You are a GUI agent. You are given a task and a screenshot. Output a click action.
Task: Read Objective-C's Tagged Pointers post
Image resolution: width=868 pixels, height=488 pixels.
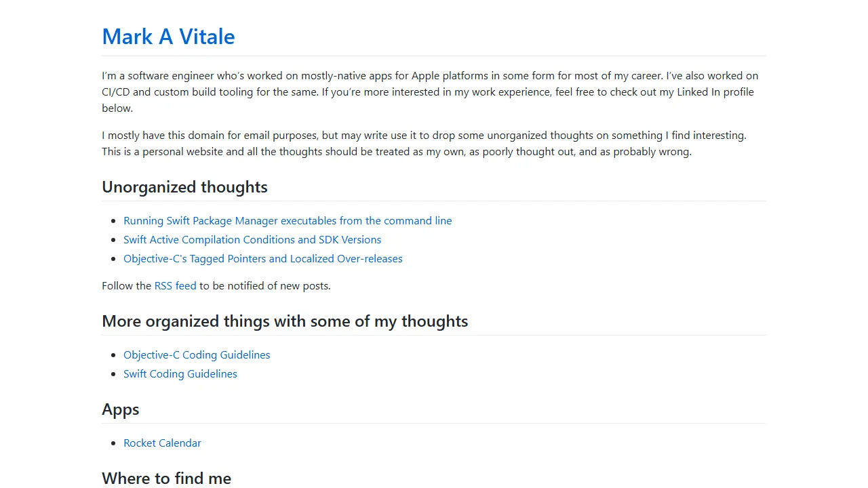tap(263, 259)
